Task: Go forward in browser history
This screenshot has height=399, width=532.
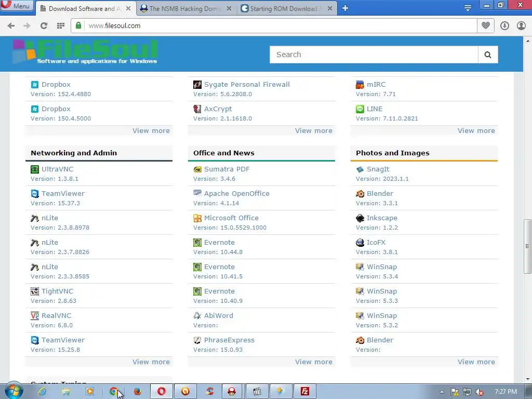Action: coord(27,26)
